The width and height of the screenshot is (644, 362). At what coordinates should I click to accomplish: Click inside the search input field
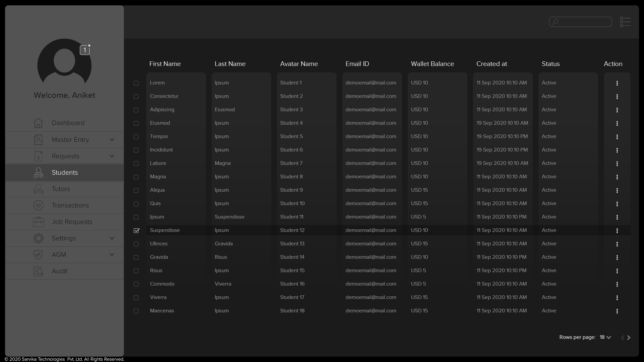pos(580,22)
